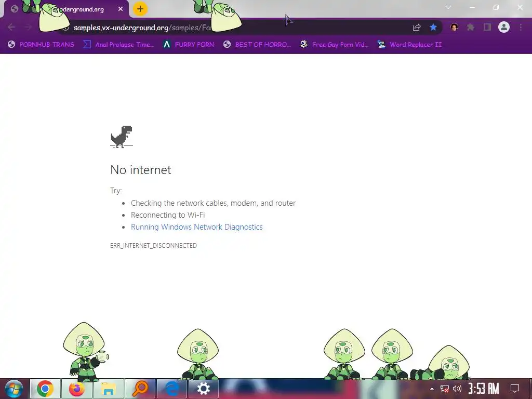This screenshot has width=532, height=399.
Task: Show hidden system tray icons
Action: point(432,389)
